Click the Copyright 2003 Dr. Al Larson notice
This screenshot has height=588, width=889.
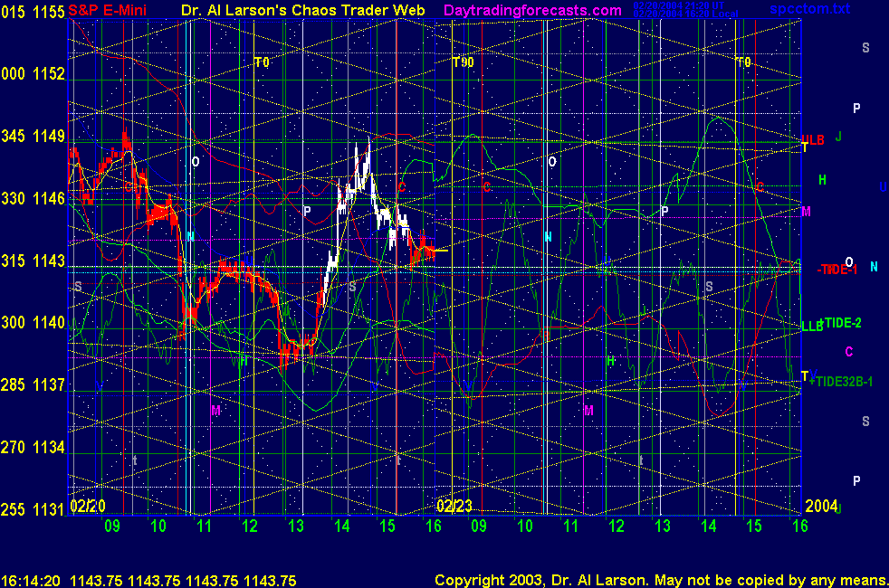point(661,581)
